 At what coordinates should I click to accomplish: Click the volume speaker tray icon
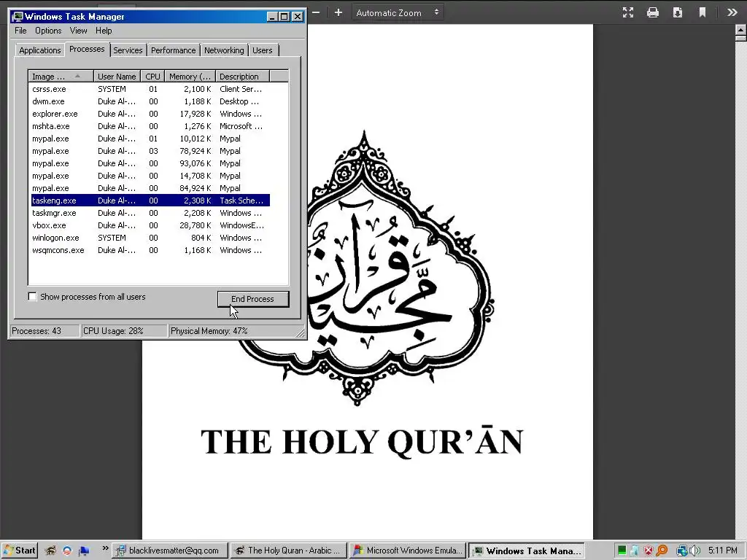coord(694,551)
